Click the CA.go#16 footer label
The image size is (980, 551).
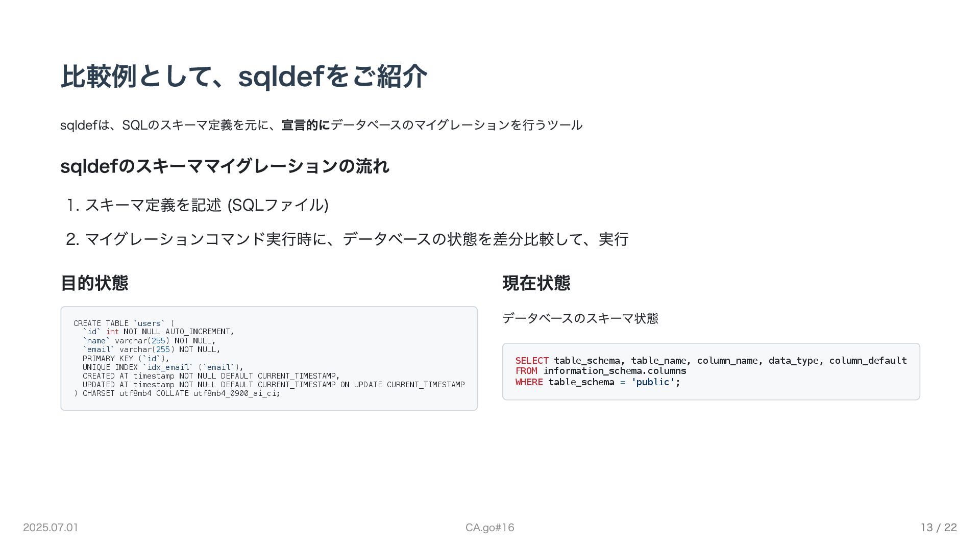pyautogui.click(x=489, y=528)
